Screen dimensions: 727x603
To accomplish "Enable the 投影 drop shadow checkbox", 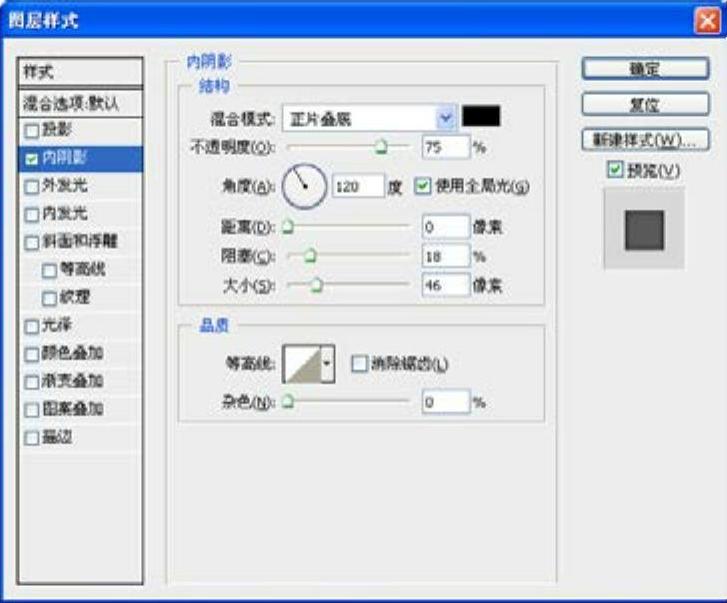I will [x=32, y=131].
